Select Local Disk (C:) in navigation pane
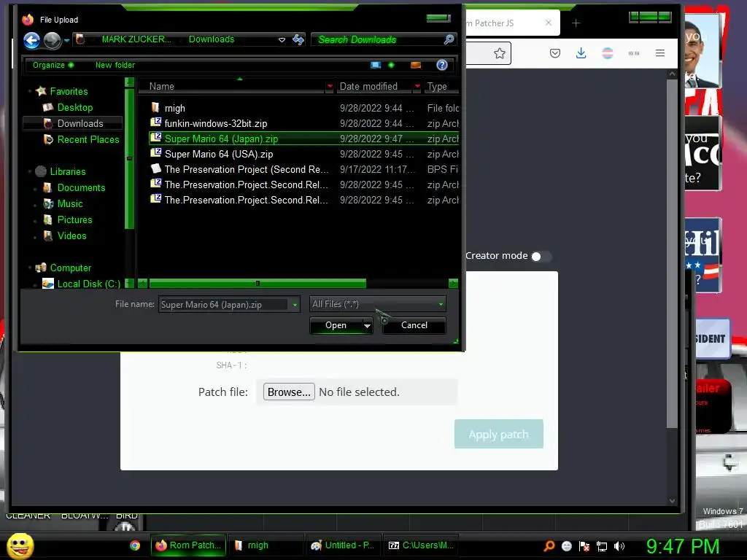 tap(88, 284)
